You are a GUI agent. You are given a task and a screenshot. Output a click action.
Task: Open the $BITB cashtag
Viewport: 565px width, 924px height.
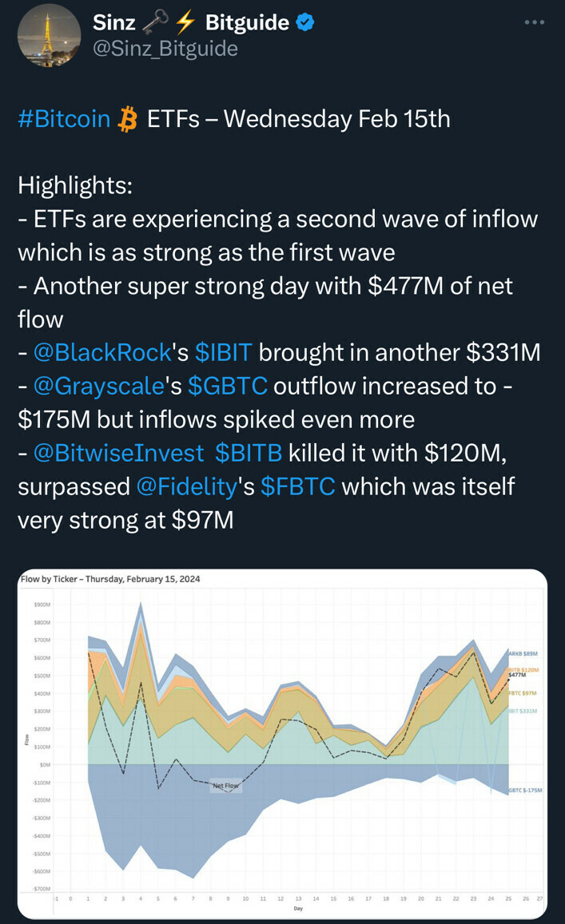(x=249, y=453)
